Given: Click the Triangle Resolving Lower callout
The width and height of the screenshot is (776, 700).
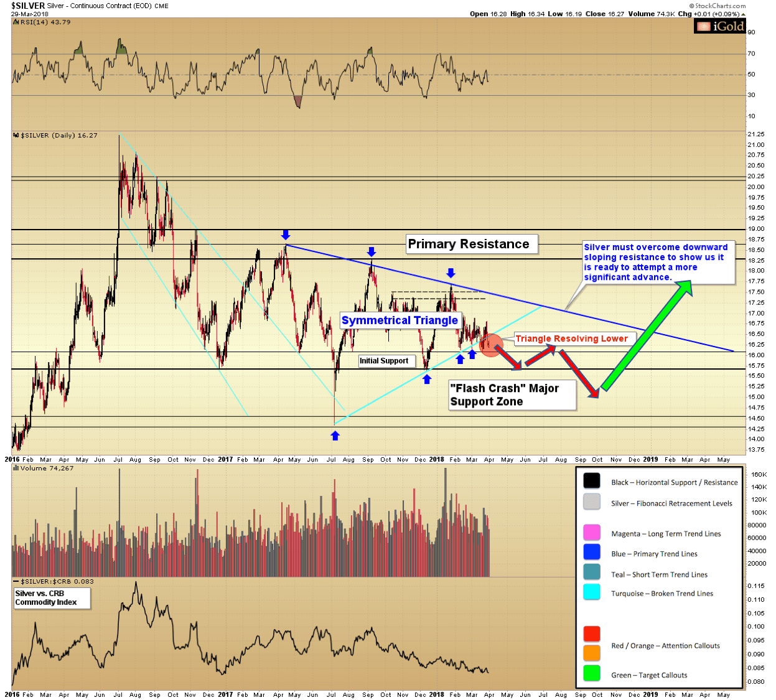Looking at the screenshot, I should (571, 338).
